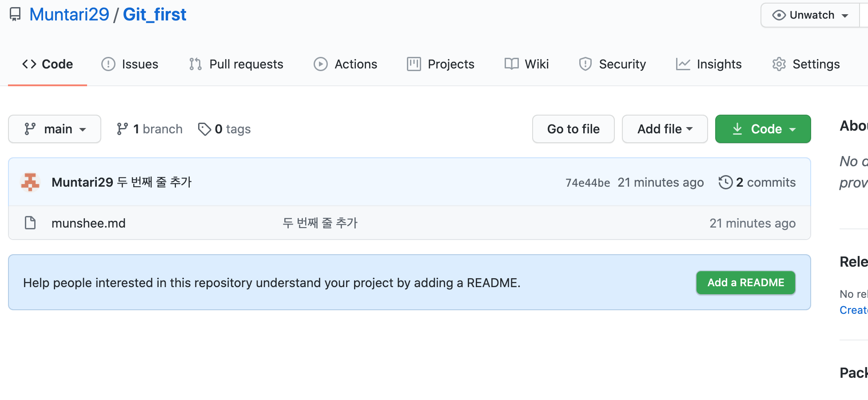Click the history clock icon
The image size is (868, 400).
pyautogui.click(x=726, y=182)
